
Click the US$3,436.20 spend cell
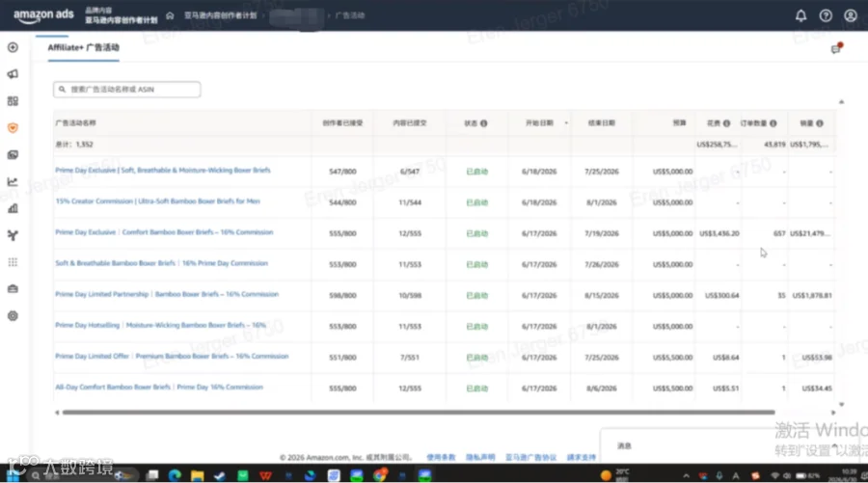pos(719,233)
